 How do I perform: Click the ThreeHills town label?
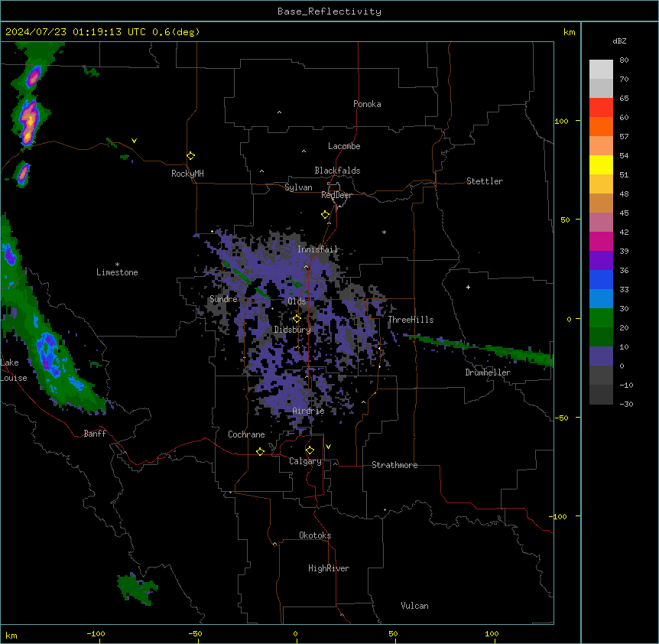click(x=411, y=320)
